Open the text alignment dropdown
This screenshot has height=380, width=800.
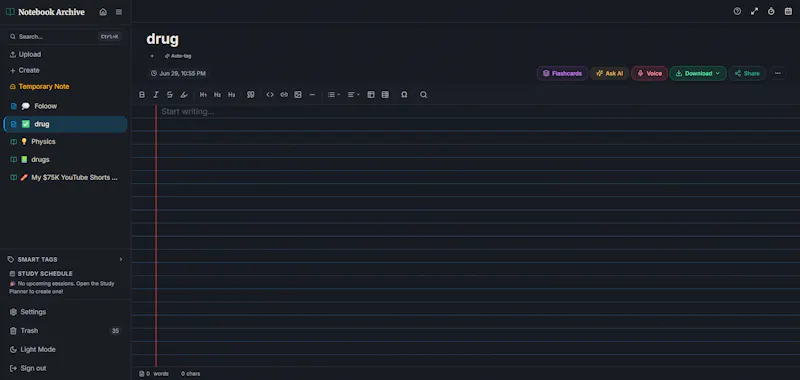pos(354,95)
